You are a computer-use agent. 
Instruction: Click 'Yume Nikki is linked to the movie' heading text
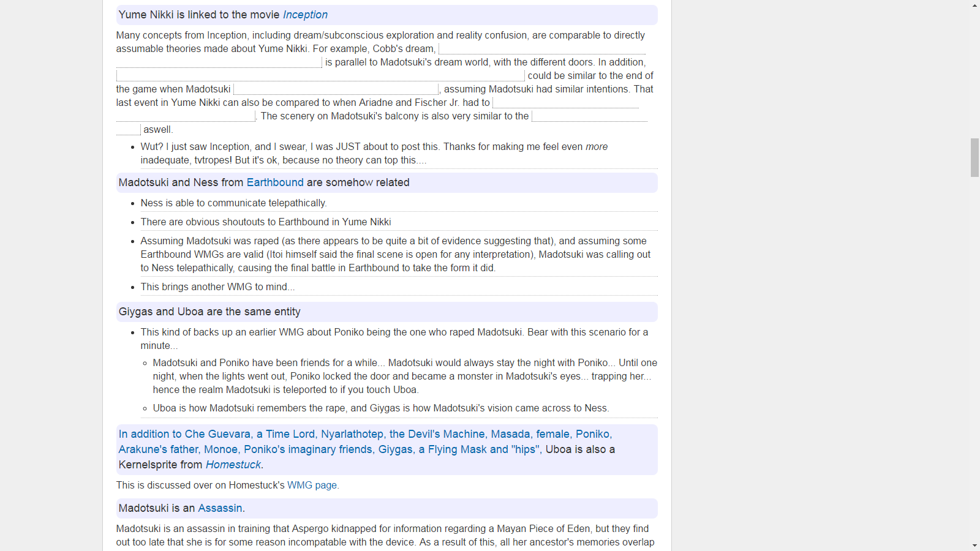click(199, 15)
